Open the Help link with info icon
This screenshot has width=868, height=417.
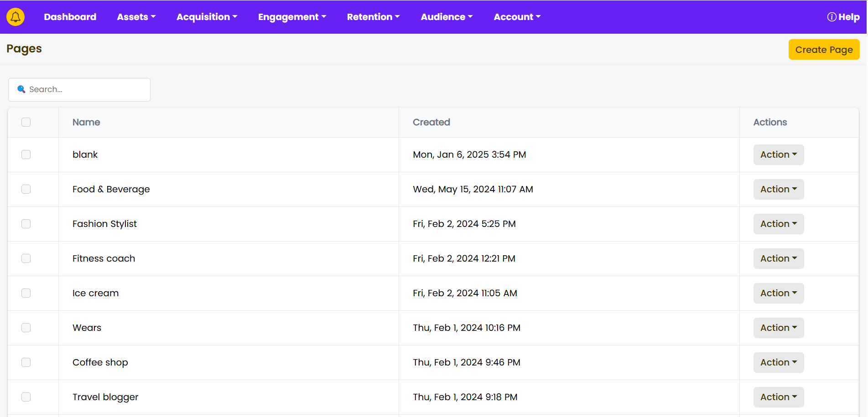click(x=843, y=17)
